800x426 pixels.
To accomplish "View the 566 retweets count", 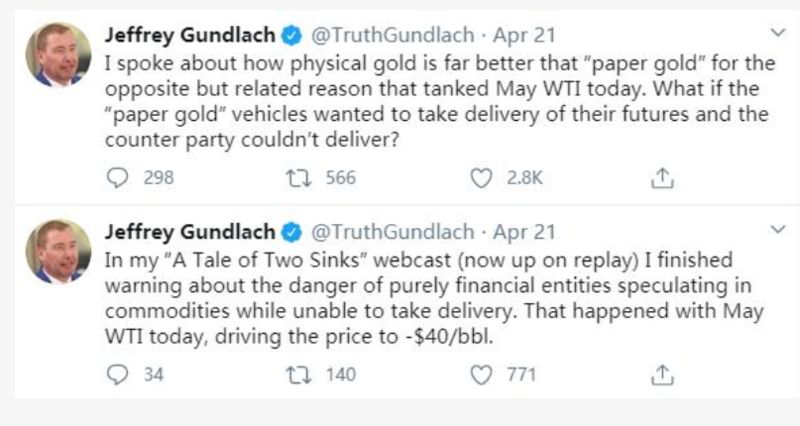I will click(341, 178).
